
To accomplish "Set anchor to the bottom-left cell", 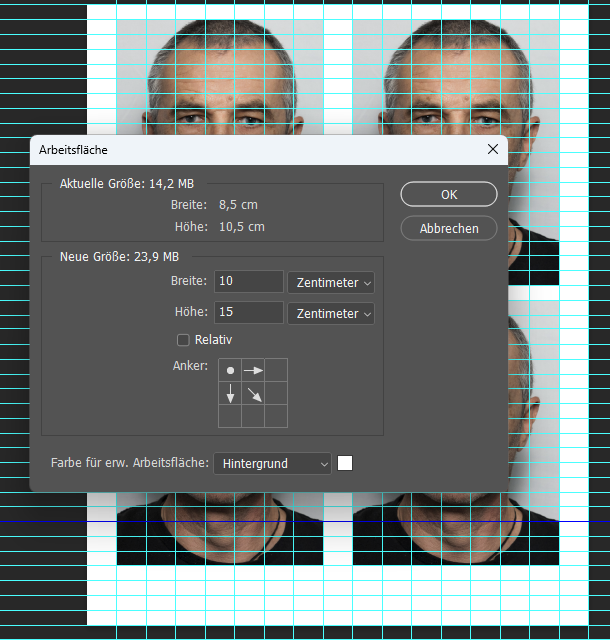I will [230, 416].
